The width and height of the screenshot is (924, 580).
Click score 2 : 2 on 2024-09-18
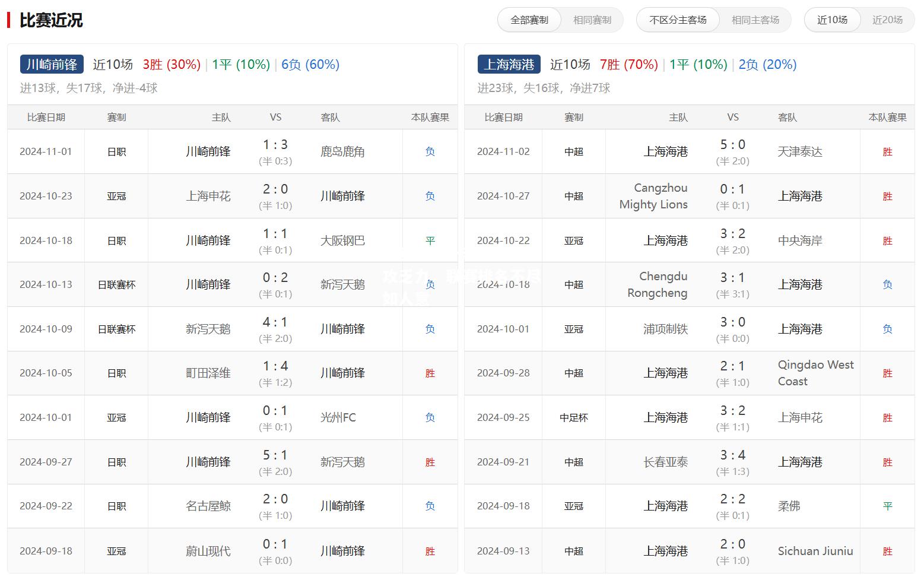733,499
